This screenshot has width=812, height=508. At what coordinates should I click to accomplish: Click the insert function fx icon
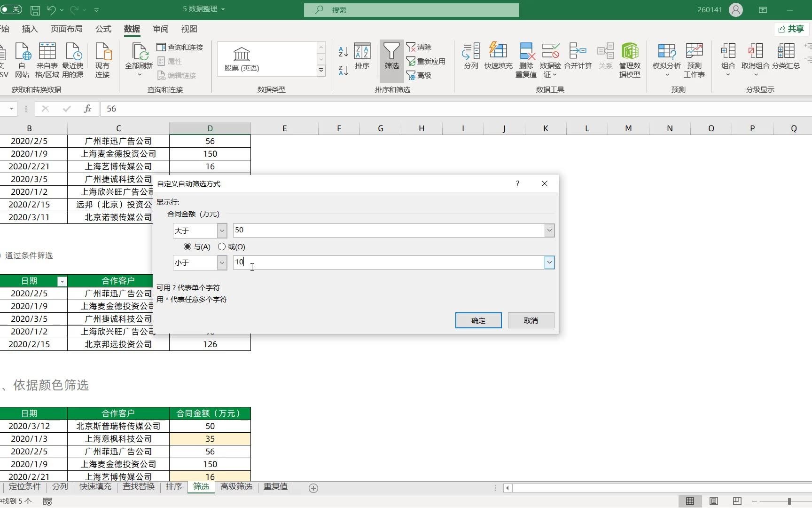pos(87,109)
